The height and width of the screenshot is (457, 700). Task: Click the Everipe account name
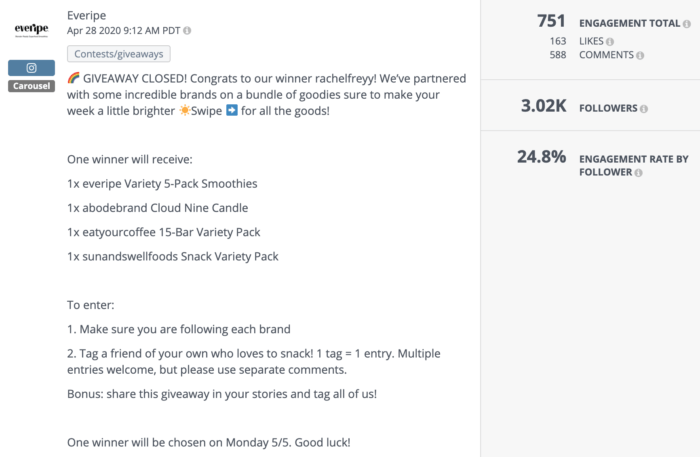pos(87,15)
